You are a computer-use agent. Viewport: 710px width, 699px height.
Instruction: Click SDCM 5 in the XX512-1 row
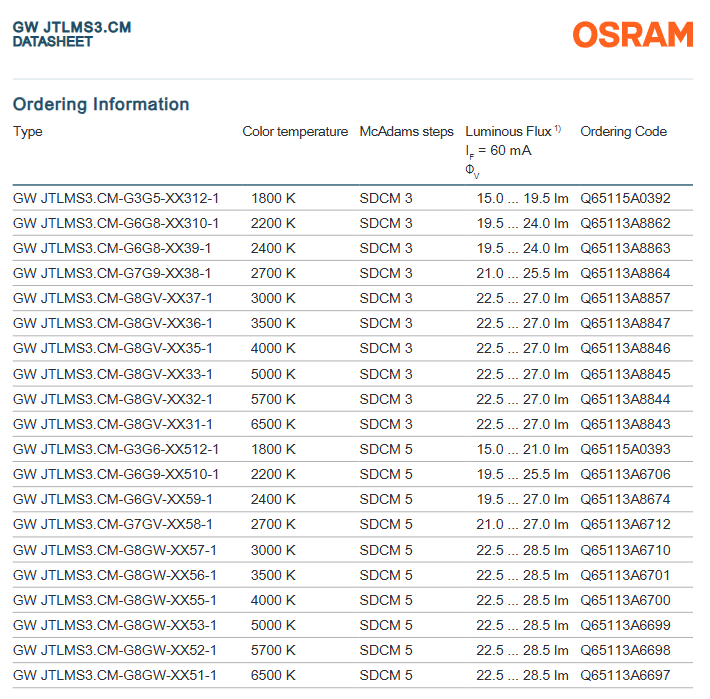[x=386, y=449]
